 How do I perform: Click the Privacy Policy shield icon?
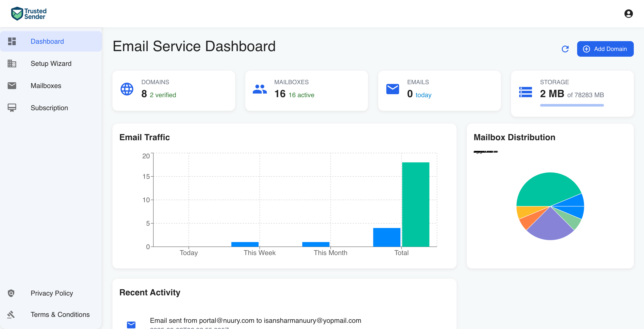click(11, 293)
